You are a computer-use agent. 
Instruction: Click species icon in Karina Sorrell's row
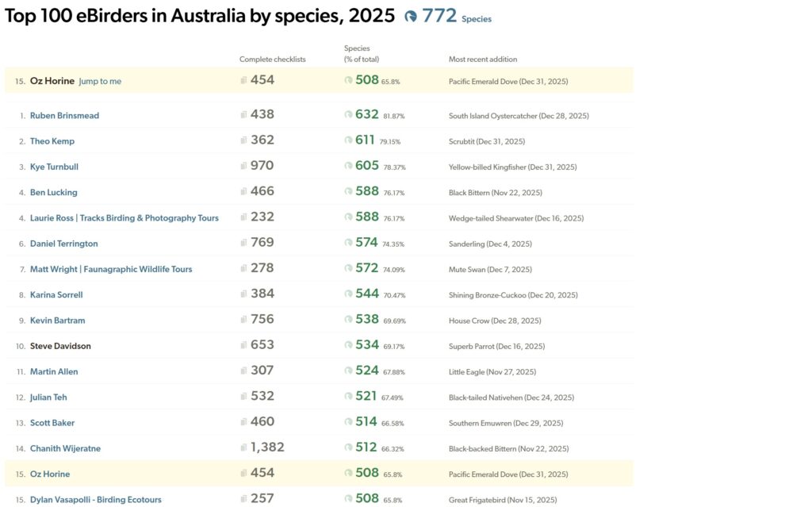(x=348, y=294)
